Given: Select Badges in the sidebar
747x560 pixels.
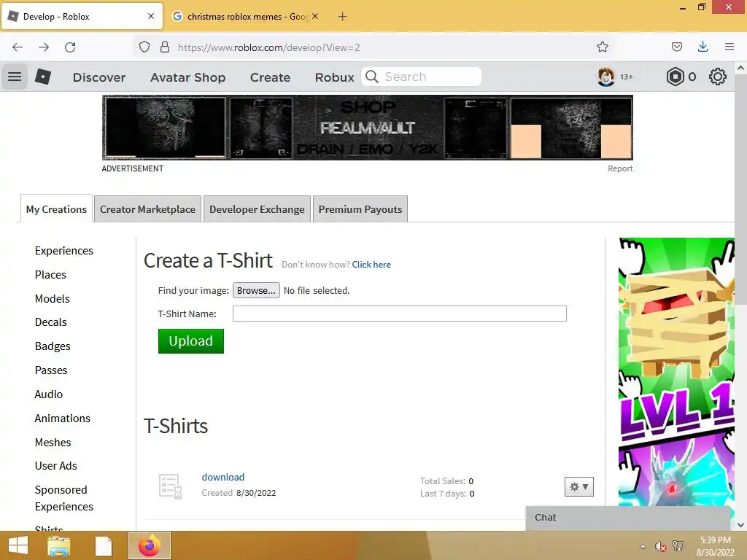Looking at the screenshot, I should [53, 346].
